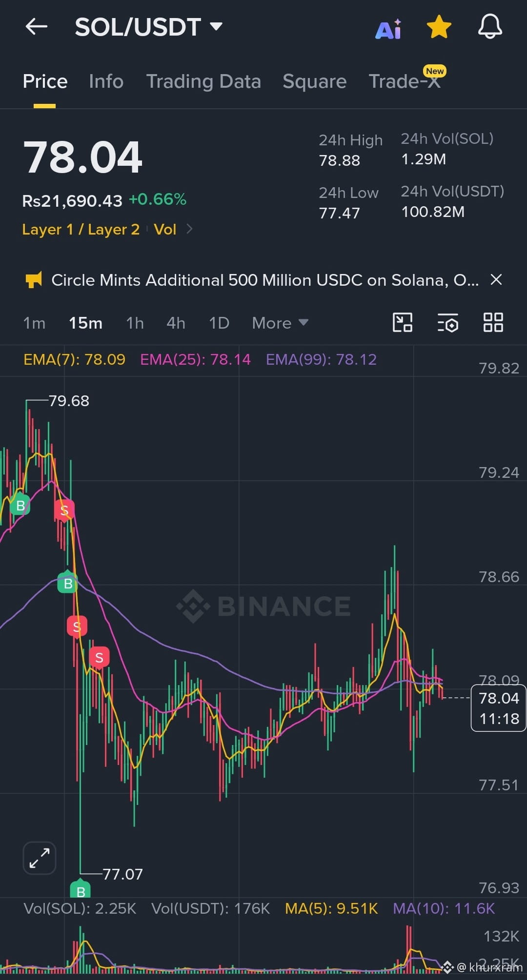Select the middle S sell marker
The image size is (527, 980).
pos(77,627)
